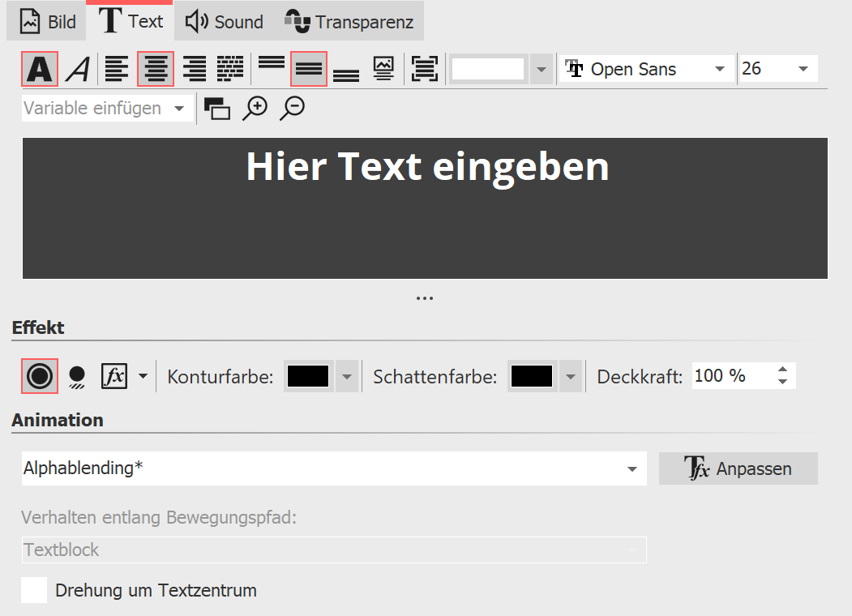Image resolution: width=852 pixels, height=616 pixels.
Task: Align text to the left
Action: [x=117, y=69]
